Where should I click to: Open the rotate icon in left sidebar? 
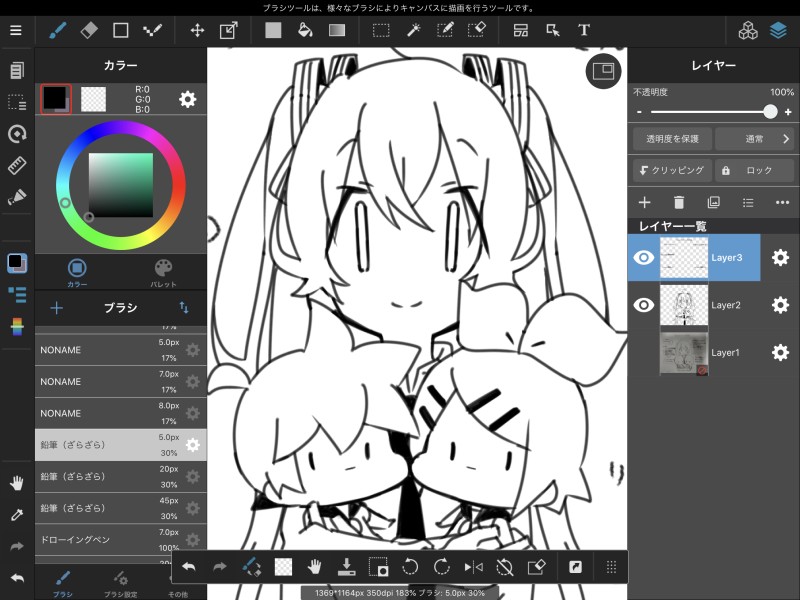(17, 134)
